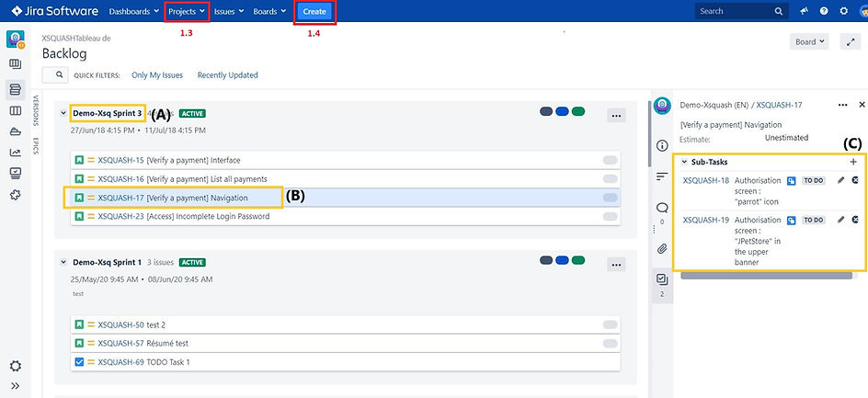Select issue XSQUASH-50 test 2
This screenshot has height=398, width=868.
(x=346, y=324)
